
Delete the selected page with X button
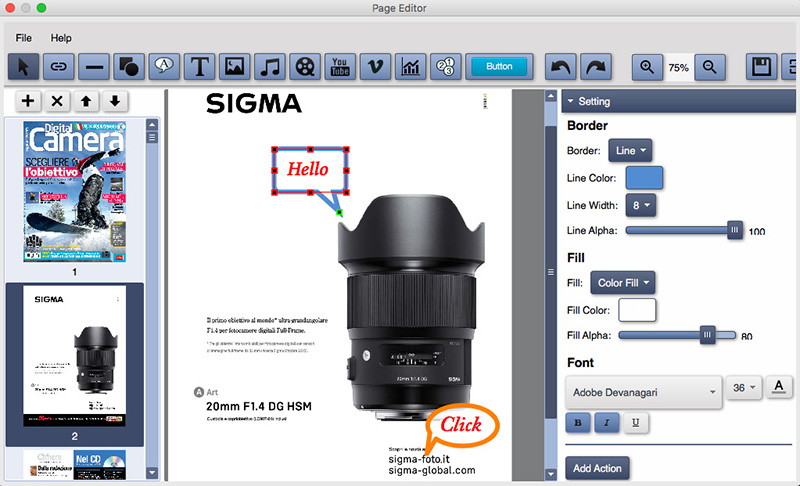tap(57, 101)
